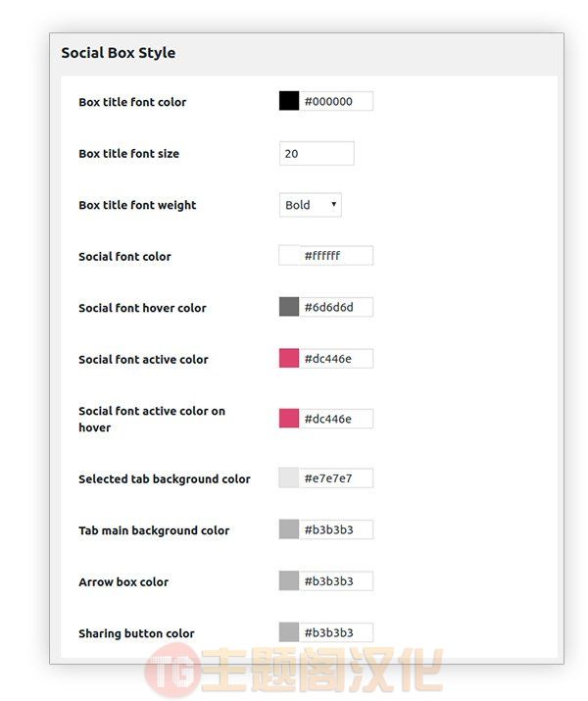Open the black Box title font color swatch
The image size is (588, 701).
tap(289, 101)
